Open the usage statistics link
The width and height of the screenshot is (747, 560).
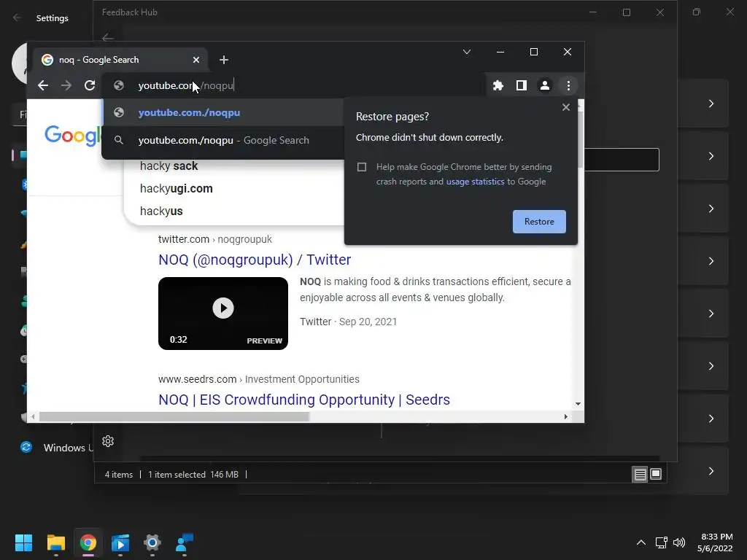tap(475, 182)
